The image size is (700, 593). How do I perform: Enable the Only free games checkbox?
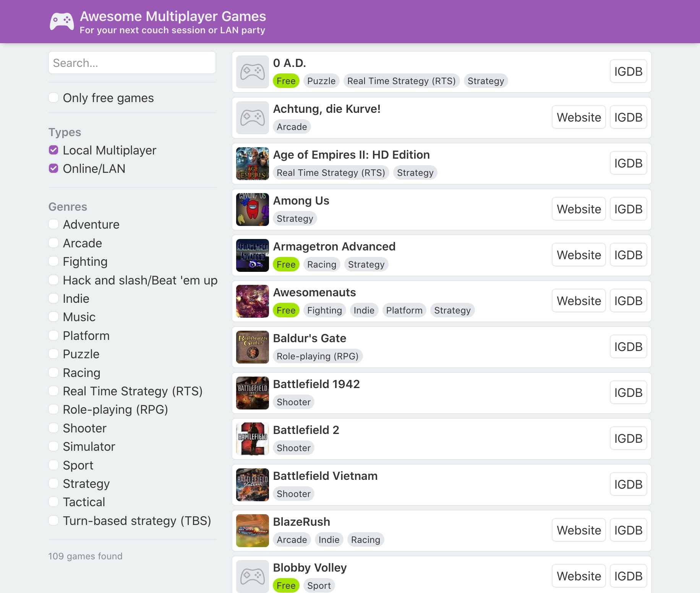coord(53,97)
